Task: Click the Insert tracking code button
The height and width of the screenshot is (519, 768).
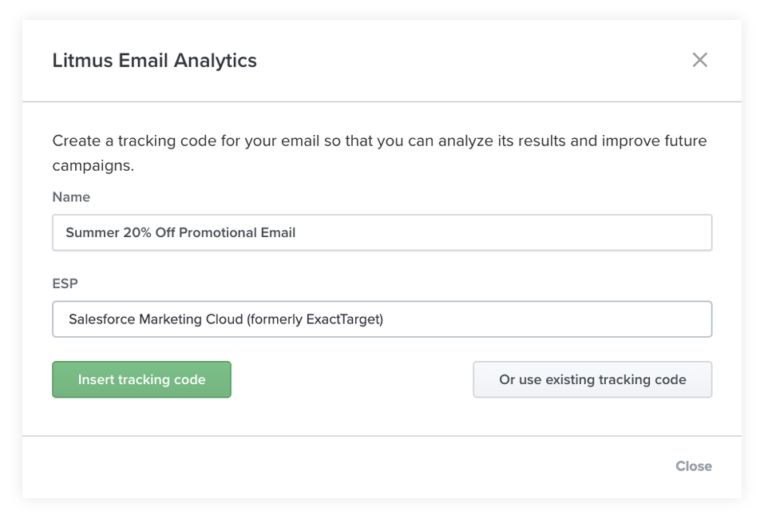Action: tap(142, 379)
